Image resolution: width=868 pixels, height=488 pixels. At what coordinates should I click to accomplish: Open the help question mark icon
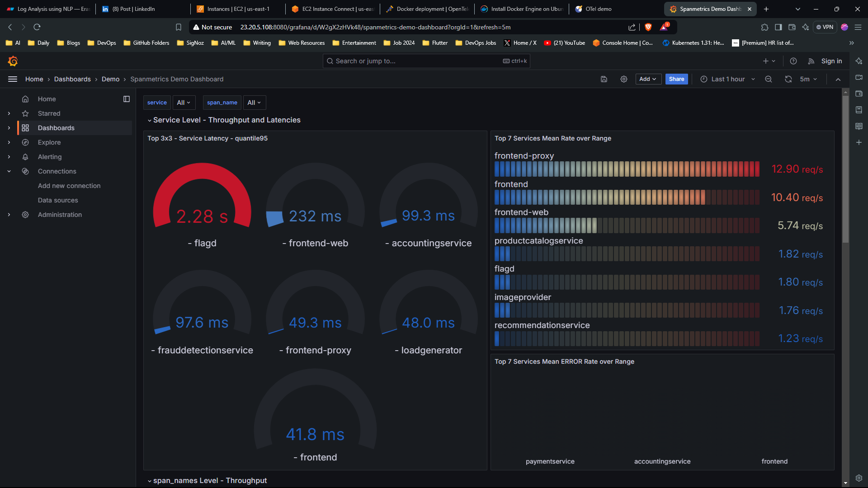793,61
